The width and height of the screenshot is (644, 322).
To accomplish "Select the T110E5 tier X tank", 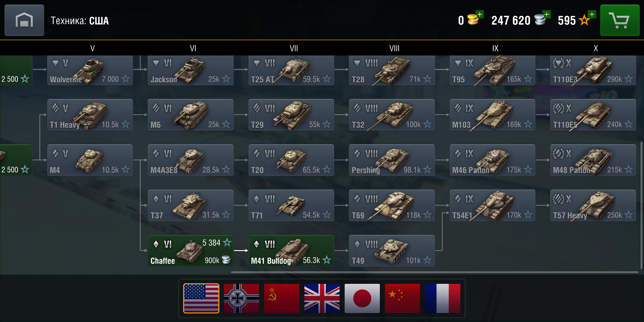I will tap(593, 115).
